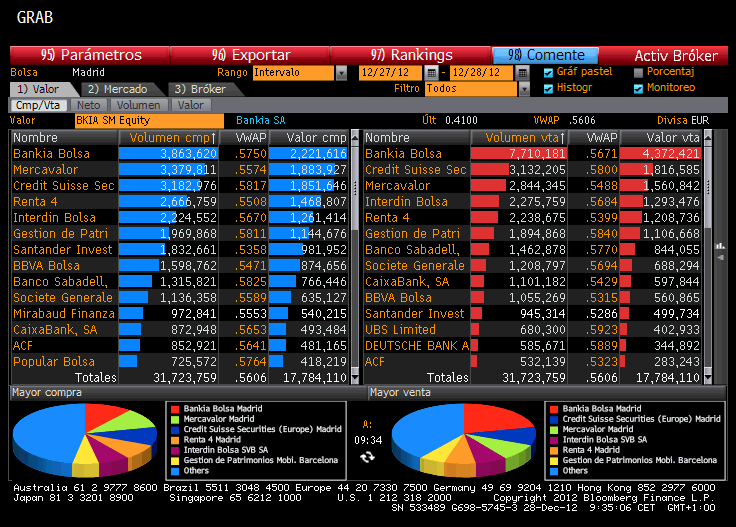Click the 98) Comente button
736x527 pixels.
click(x=545, y=55)
